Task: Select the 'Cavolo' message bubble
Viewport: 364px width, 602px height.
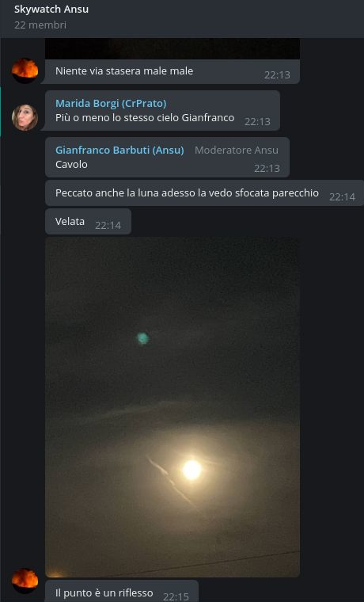Action: pos(167,158)
